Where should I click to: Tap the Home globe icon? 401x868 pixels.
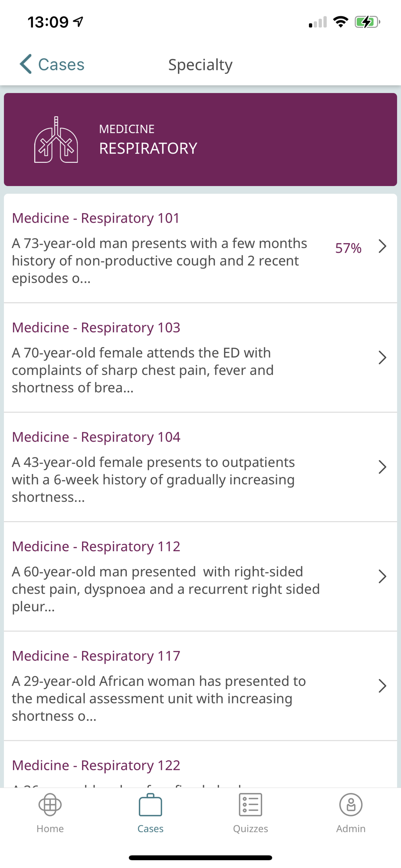coord(50,805)
